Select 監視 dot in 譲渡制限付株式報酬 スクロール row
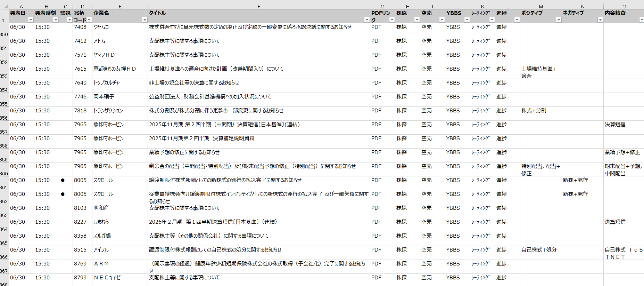Viewport: 644px width, 286px height. [x=63, y=180]
